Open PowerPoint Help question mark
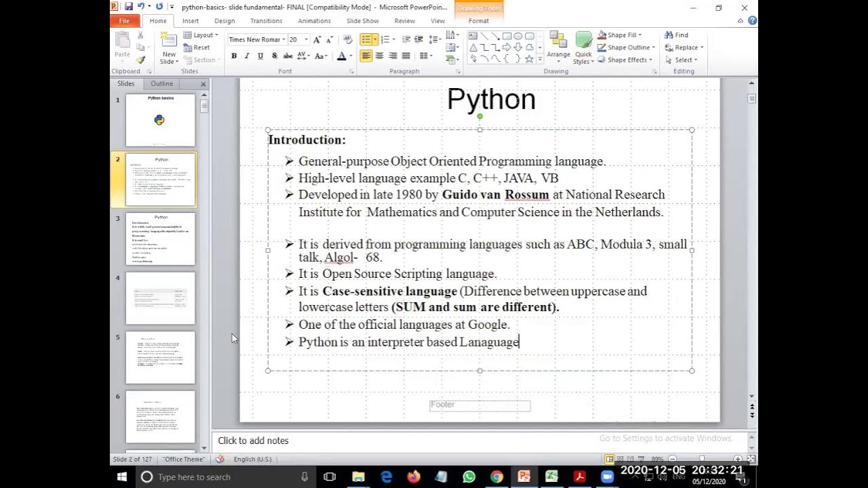The height and width of the screenshot is (488, 868). 752,21
